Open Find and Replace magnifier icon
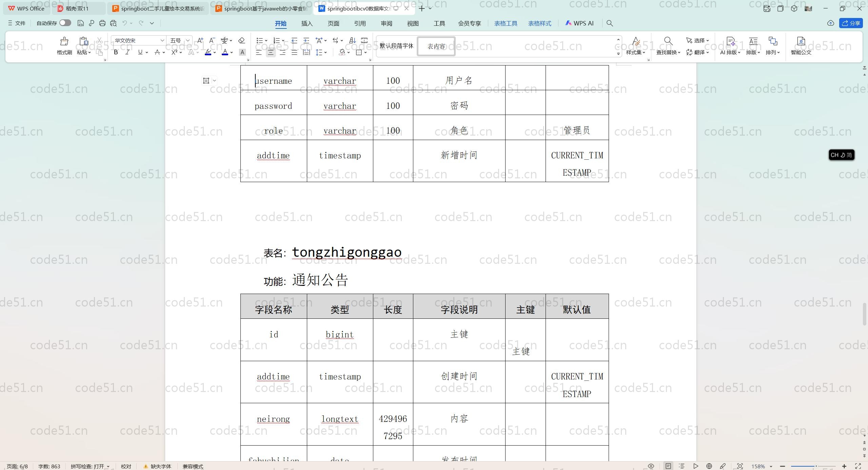This screenshot has height=470, width=868. 668,41
